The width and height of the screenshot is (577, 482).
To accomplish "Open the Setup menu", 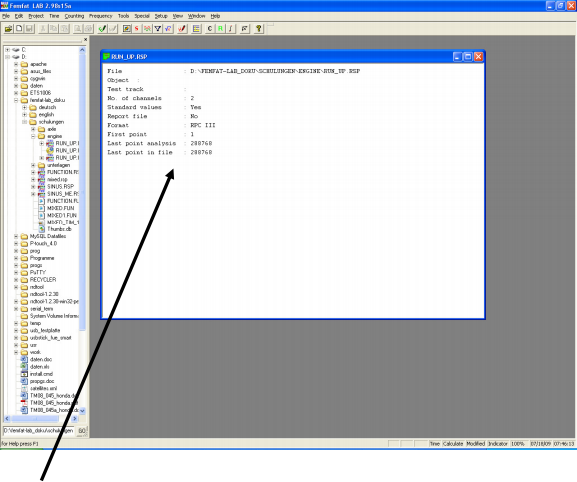I will pyautogui.click(x=161, y=16).
